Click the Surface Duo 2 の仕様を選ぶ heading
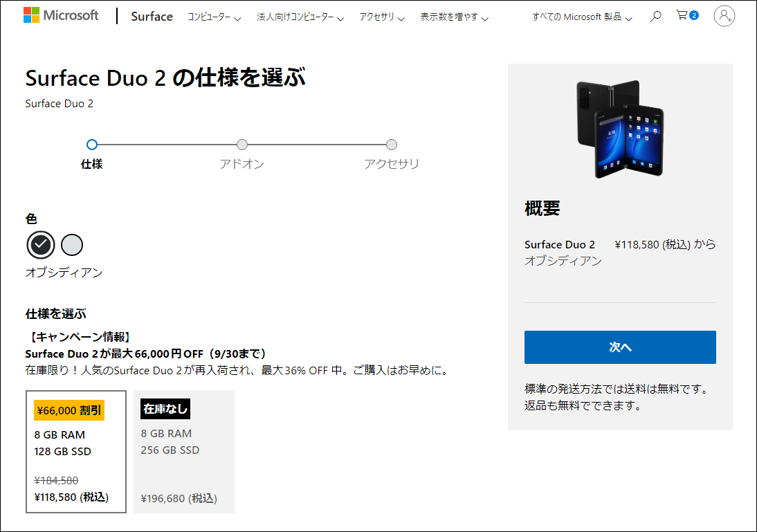Image resolution: width=757 pixels, height=532 pixels. tap(165, 77)
